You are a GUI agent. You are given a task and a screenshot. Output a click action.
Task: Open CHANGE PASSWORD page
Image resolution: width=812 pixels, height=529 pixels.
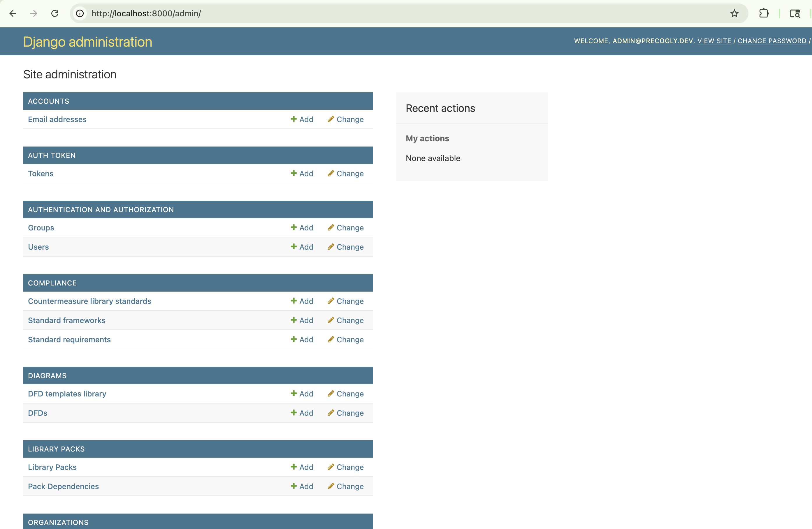click(x=772, y=41)
